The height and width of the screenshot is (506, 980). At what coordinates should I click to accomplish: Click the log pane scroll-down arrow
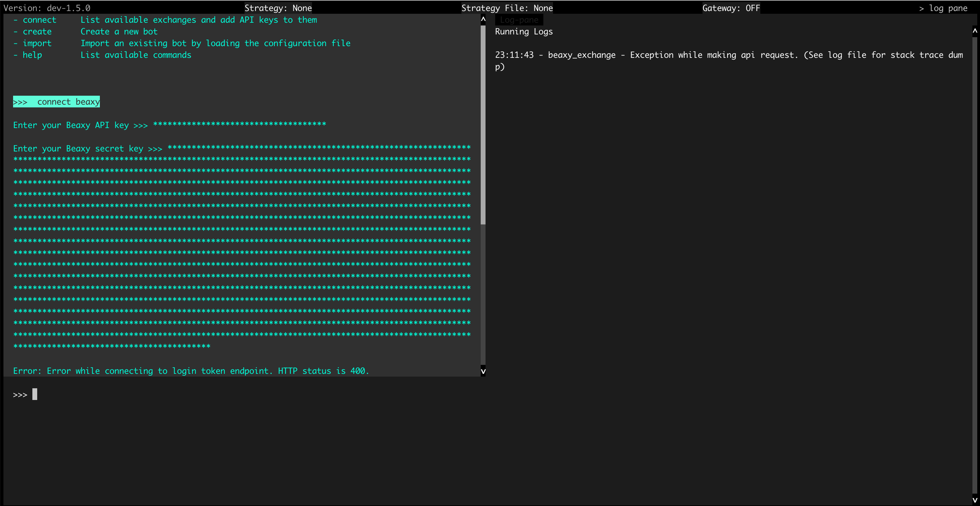975,500
